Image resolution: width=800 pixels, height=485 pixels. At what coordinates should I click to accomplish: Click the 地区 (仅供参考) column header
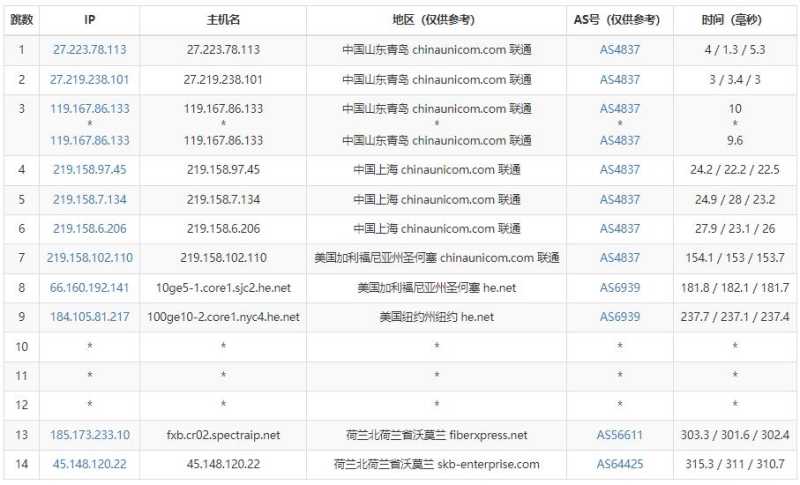(436, 20)
